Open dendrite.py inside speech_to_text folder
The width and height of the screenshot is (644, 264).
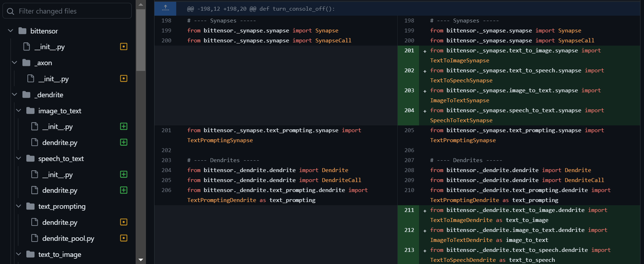point(60,190)
